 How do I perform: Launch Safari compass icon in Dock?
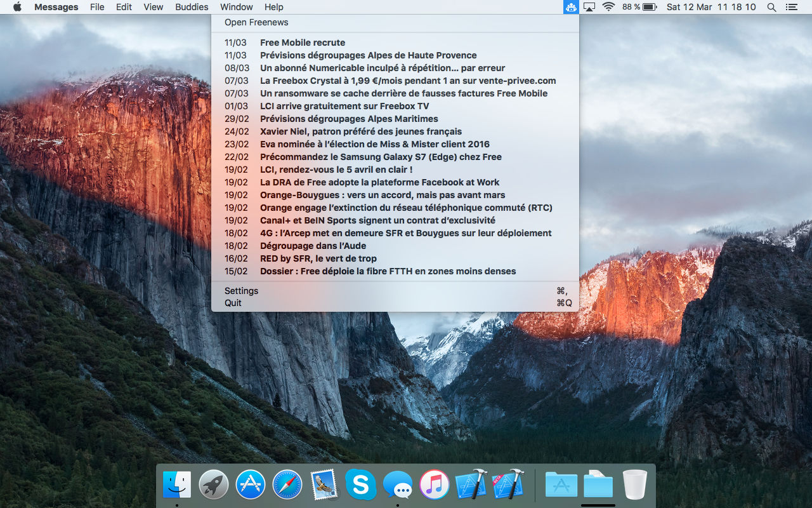pos(287,485)
